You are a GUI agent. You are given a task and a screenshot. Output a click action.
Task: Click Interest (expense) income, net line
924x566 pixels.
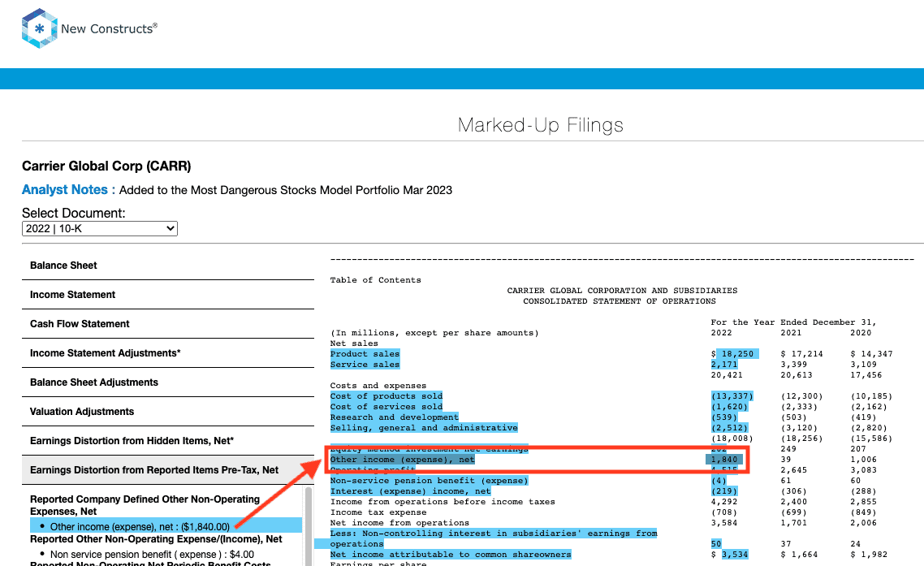click(x=410, y=491)
